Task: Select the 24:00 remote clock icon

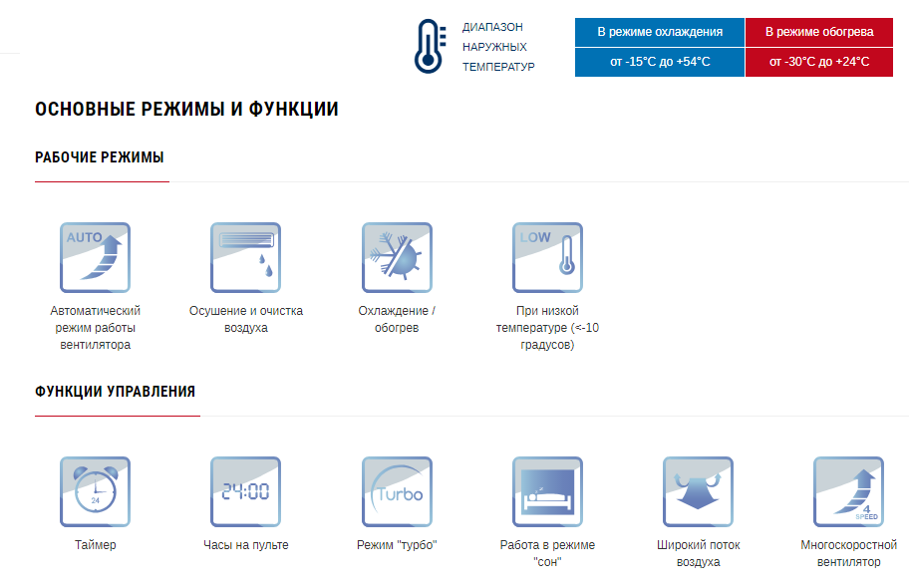Action: [x=245, y=491]
